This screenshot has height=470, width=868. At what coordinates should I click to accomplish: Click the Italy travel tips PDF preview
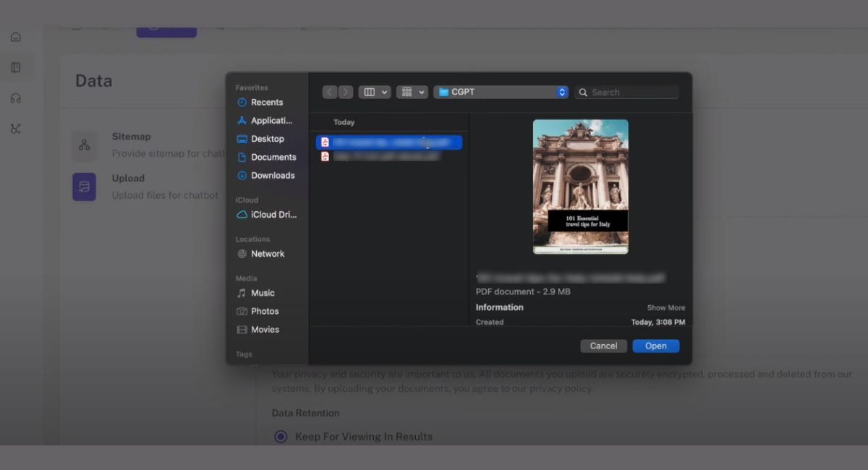pyautogui.click(x=580, y=187)
